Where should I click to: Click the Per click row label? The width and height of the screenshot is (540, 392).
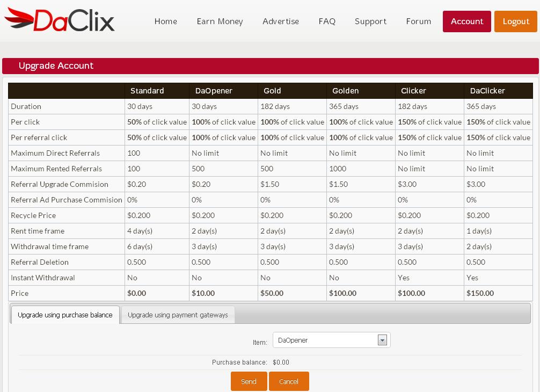[25, 122]
